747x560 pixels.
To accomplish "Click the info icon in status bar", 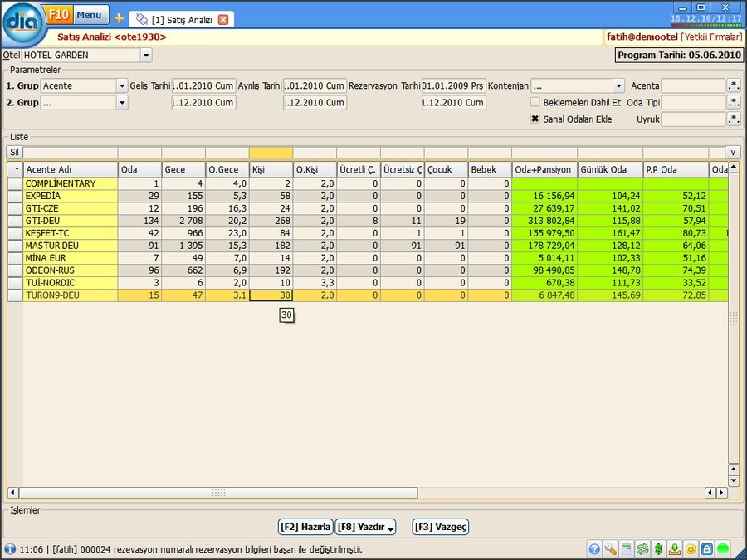I will [x=9, y=549].
